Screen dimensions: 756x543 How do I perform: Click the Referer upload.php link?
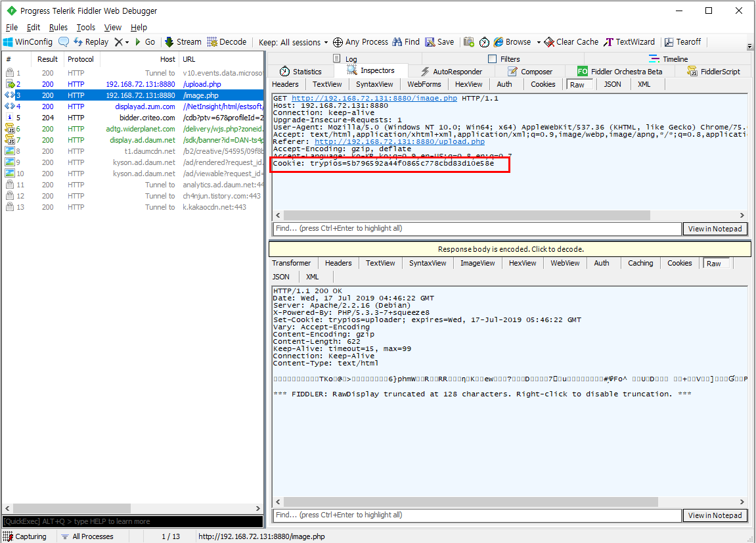click(x=400, y=141)
